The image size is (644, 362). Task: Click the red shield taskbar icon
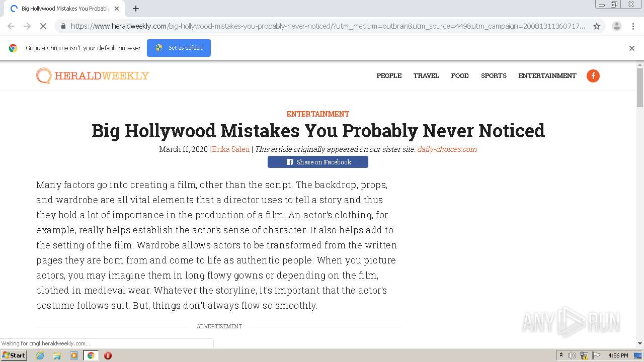pyautogui.click(x=108, y=355)
